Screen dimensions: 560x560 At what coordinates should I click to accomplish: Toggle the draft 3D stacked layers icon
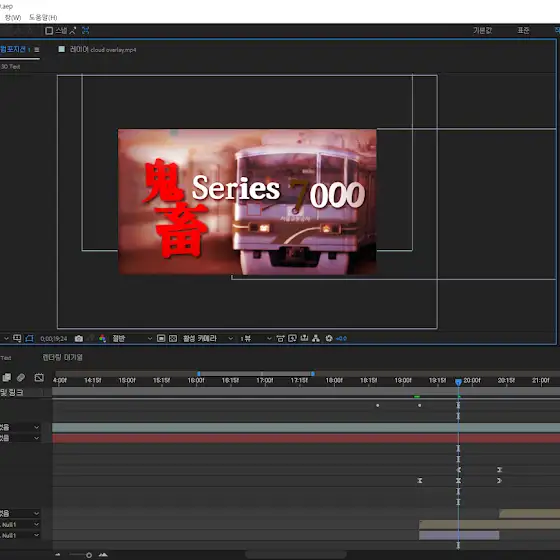click(x=7, y=377)
